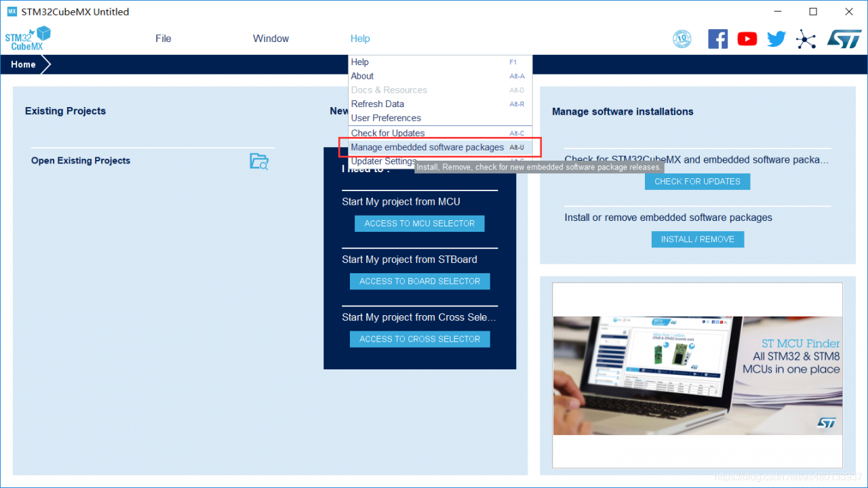Open the ST MCU Finder banner

coord(698,376)
